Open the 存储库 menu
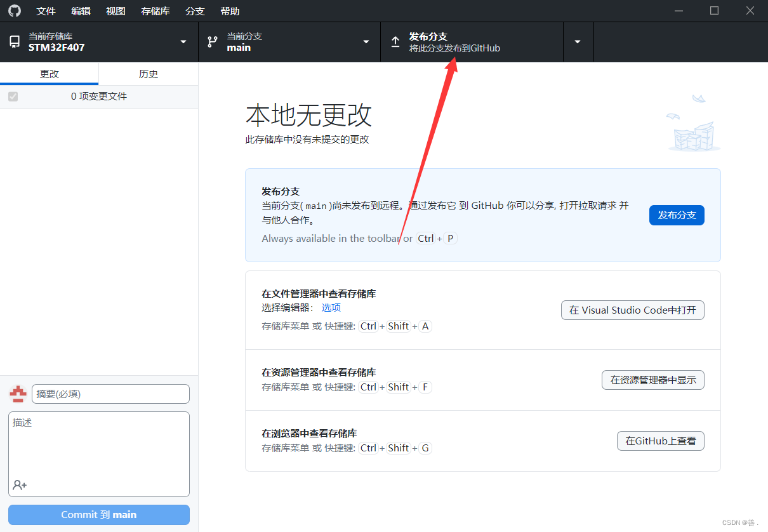The height and width of the screenshot is (532, 768). (156, 11)
